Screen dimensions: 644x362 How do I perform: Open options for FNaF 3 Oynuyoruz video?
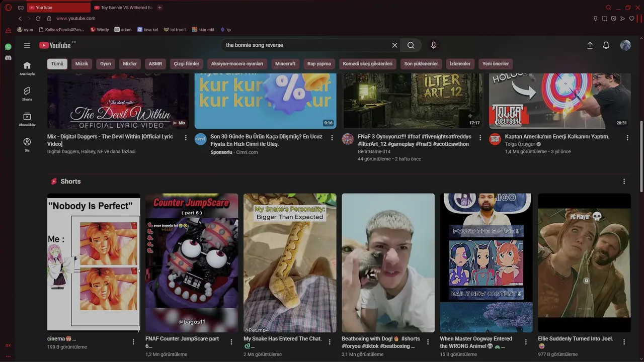click(x=480, y=138)
